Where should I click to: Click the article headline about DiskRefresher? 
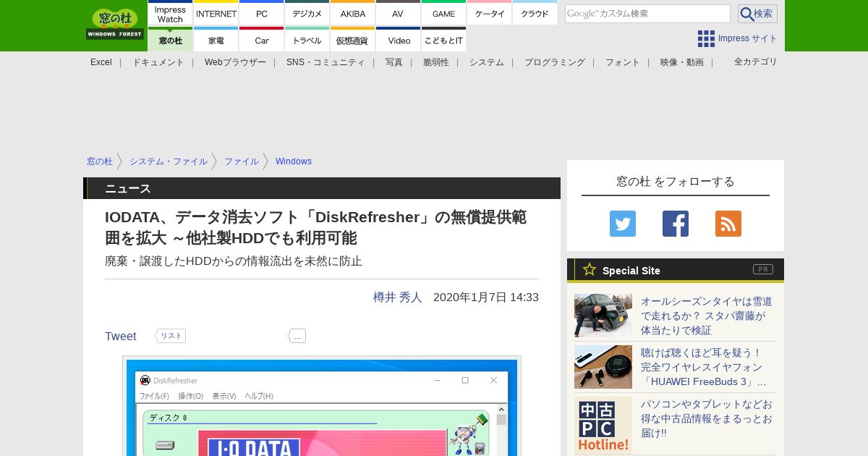[x=315, y=227]
